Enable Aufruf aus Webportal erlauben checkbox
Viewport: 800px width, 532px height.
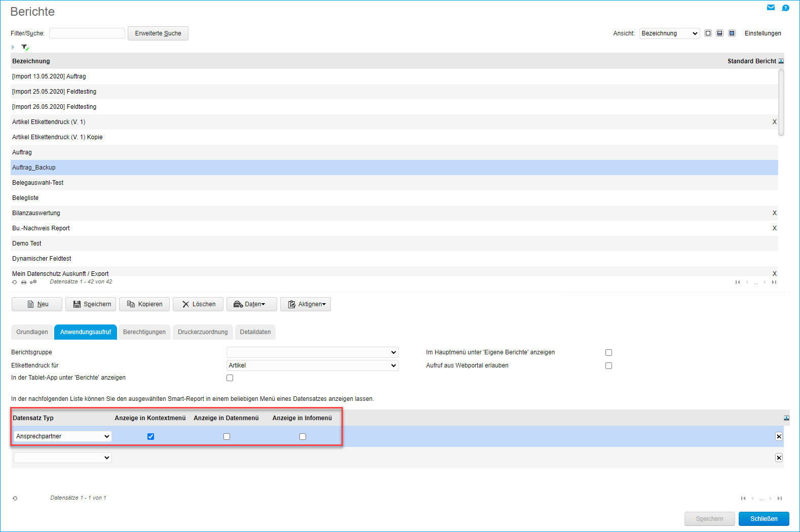608,365
